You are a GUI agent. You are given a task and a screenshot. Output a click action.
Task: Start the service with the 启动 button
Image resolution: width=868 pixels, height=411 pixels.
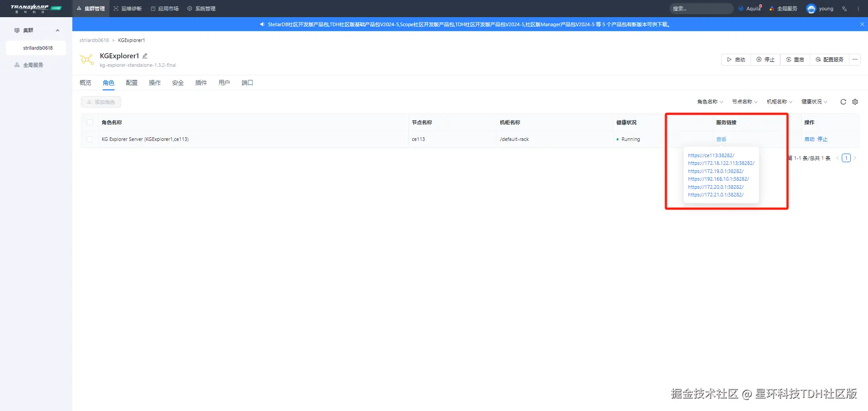click(736, 60)
